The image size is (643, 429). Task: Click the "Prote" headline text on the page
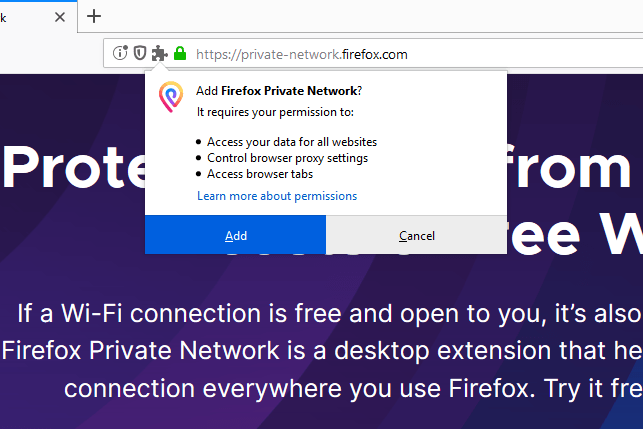pyautogui.click(x=70, y=168)
